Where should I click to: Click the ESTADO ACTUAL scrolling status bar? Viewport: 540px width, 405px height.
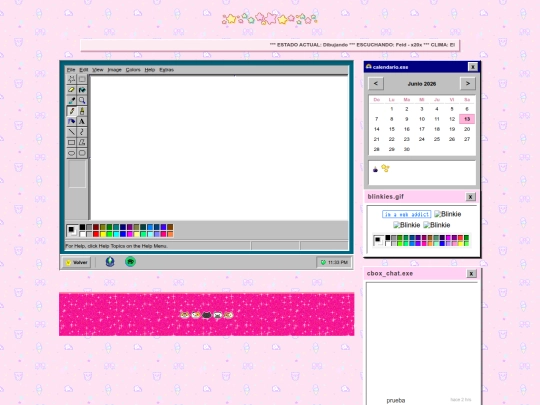pos(270,45)
